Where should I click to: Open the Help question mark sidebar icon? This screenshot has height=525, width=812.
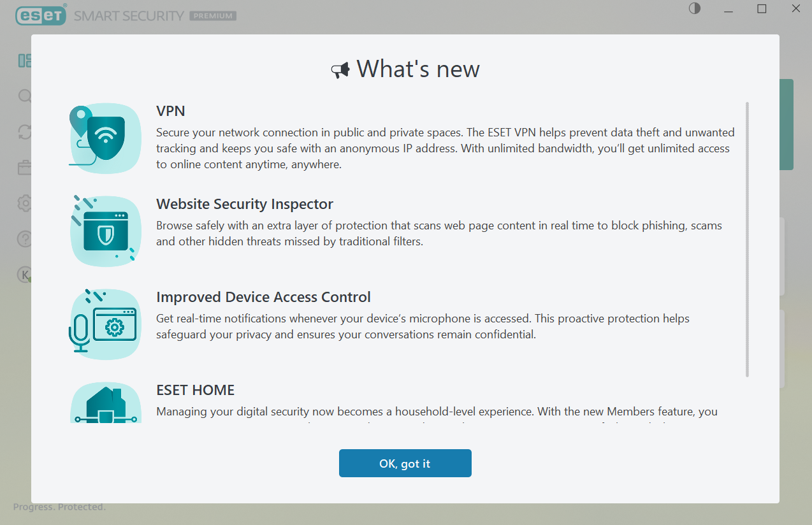pyautogui.click(x=25, y=239)
